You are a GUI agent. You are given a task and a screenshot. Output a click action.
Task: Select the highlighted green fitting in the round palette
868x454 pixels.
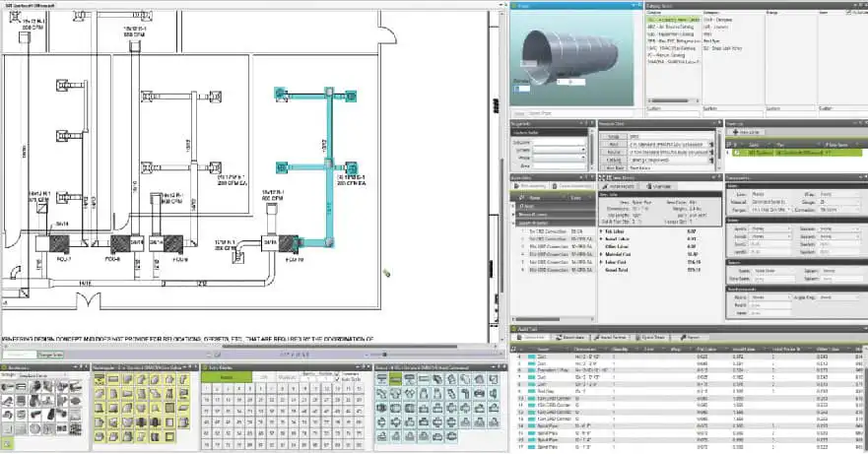(395, 379)
